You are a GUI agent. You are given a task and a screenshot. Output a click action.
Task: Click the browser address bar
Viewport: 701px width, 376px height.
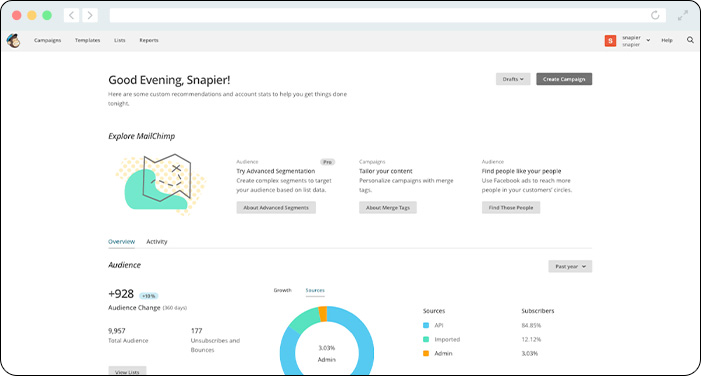(x=388, y=15)
